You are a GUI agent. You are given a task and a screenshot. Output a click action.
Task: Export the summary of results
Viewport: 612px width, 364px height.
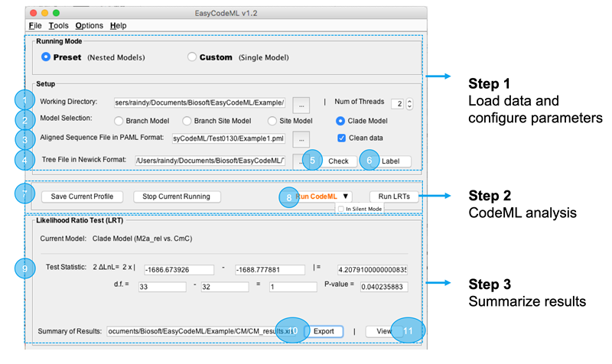tap(324, 331)
